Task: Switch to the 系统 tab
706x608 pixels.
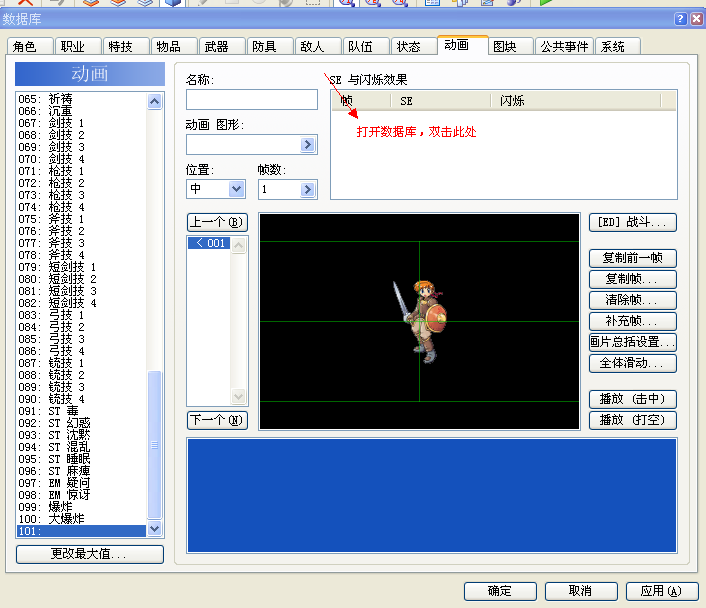Action: click(618, 46)
